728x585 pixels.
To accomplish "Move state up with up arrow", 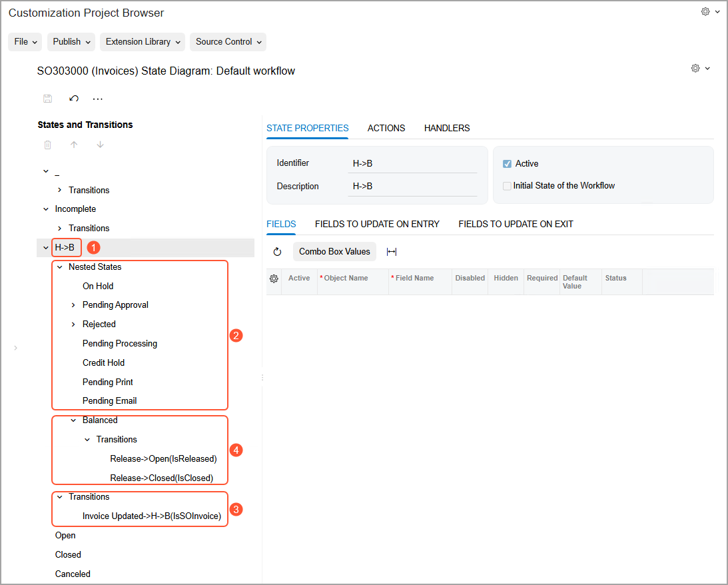I will coord(74,145).
